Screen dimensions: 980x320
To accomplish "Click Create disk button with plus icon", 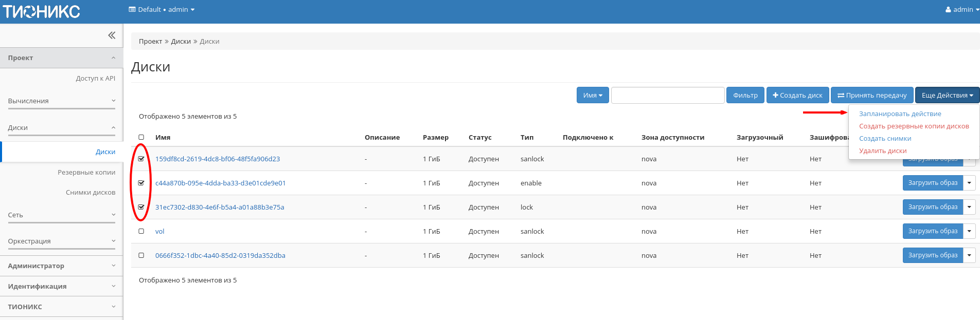I will coord(797,96).
